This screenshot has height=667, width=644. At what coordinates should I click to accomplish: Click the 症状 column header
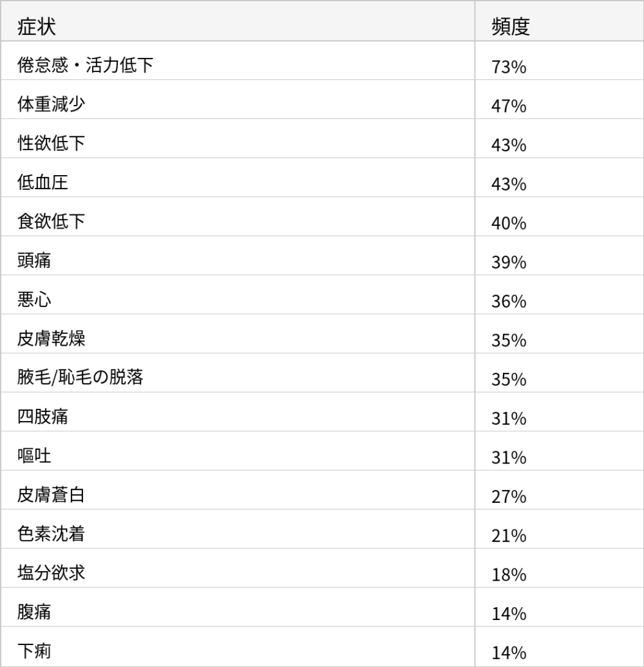click(x=37, y=26)
